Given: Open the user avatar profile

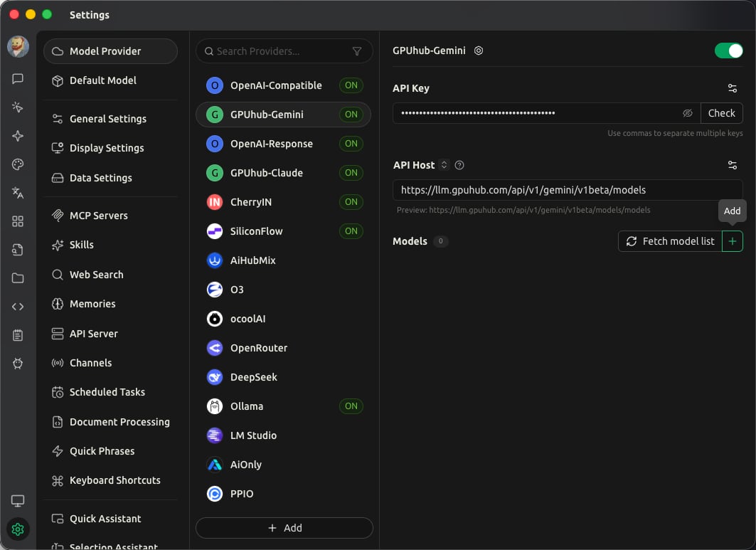Looking at the screenshot, I should tap(18, 47).
